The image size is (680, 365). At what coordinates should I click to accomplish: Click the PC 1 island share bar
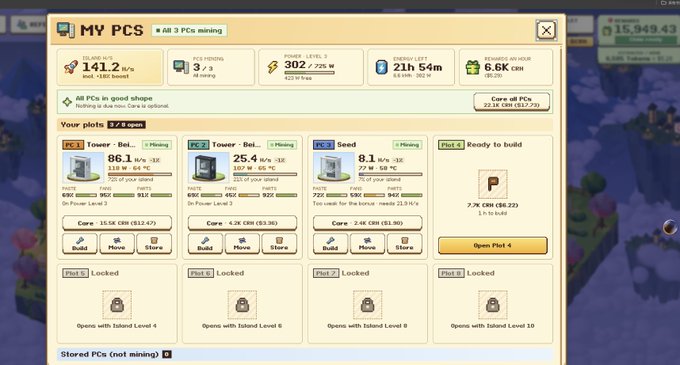point(140,174)
